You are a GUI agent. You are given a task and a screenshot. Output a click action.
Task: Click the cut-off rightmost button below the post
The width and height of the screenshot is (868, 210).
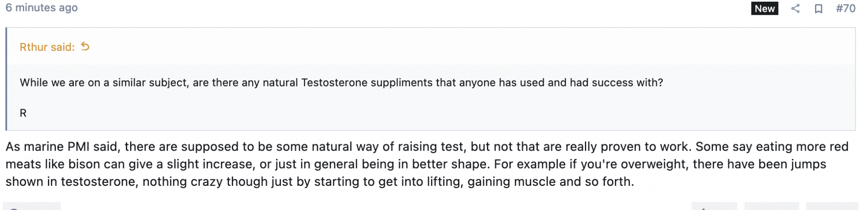832,207
